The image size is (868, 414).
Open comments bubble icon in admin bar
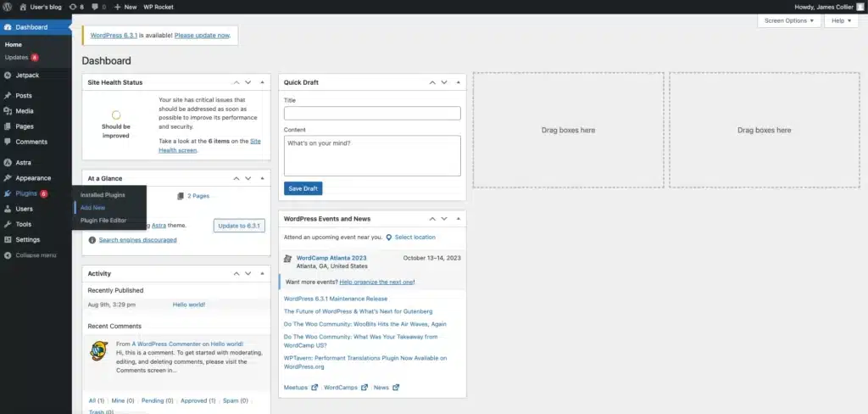point(95,7)
